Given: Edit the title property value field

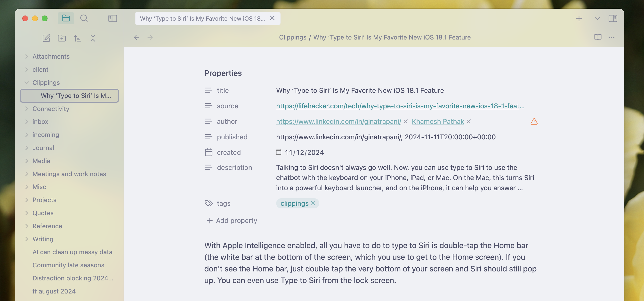Looking at the screenshot, I should click(360, 90).
